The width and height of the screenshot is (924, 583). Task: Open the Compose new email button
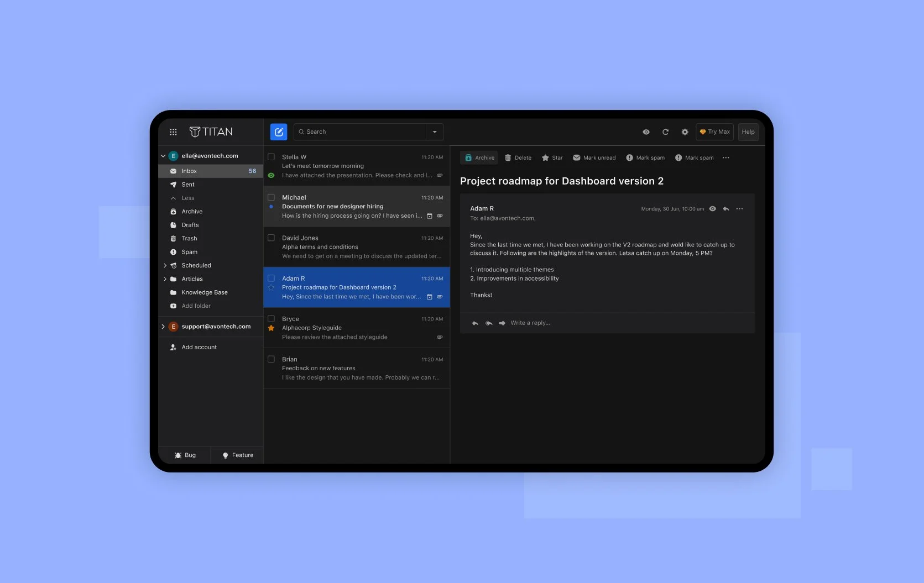[x=279, y=132]
